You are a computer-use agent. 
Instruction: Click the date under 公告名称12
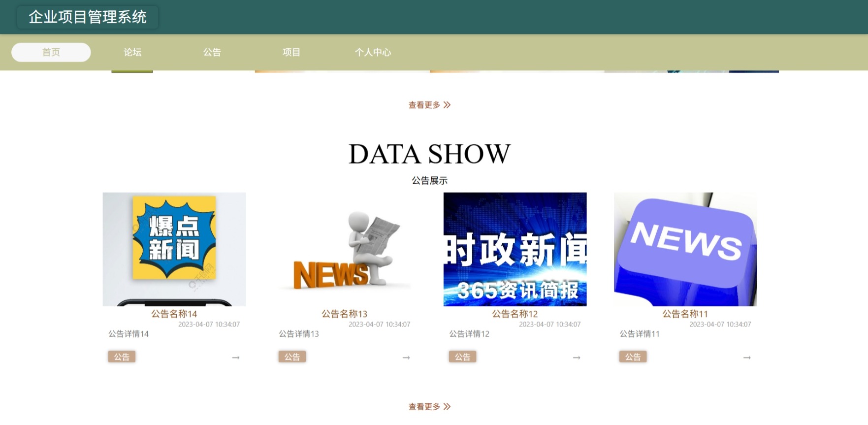pyautogui.click(x=549, y=325)
